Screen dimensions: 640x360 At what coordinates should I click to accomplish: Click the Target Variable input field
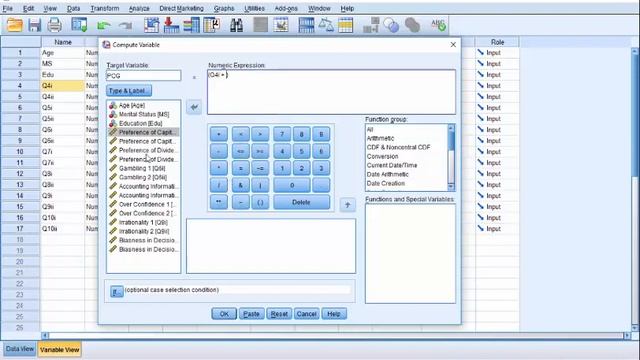(143, 76)
